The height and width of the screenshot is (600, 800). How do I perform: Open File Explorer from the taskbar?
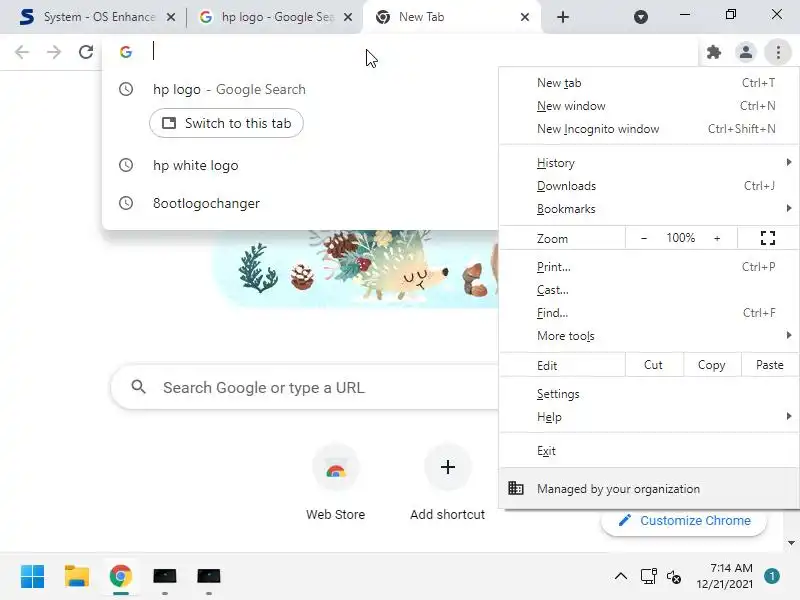tap(77, 577)
